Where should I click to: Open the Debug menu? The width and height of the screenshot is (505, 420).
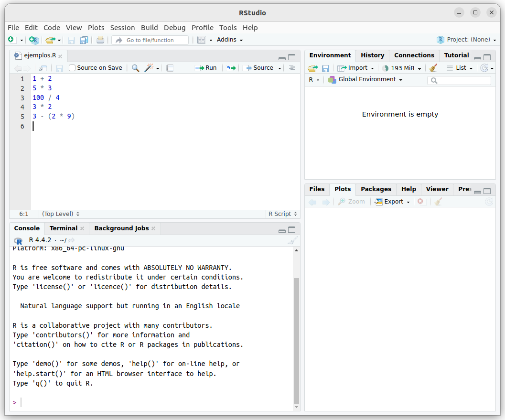coord(174,28)
